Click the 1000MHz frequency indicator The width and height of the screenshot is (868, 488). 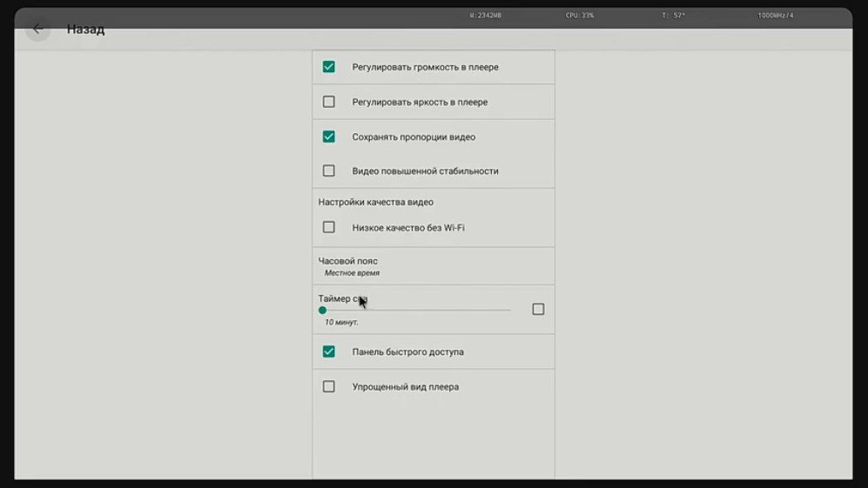point(775,16)
